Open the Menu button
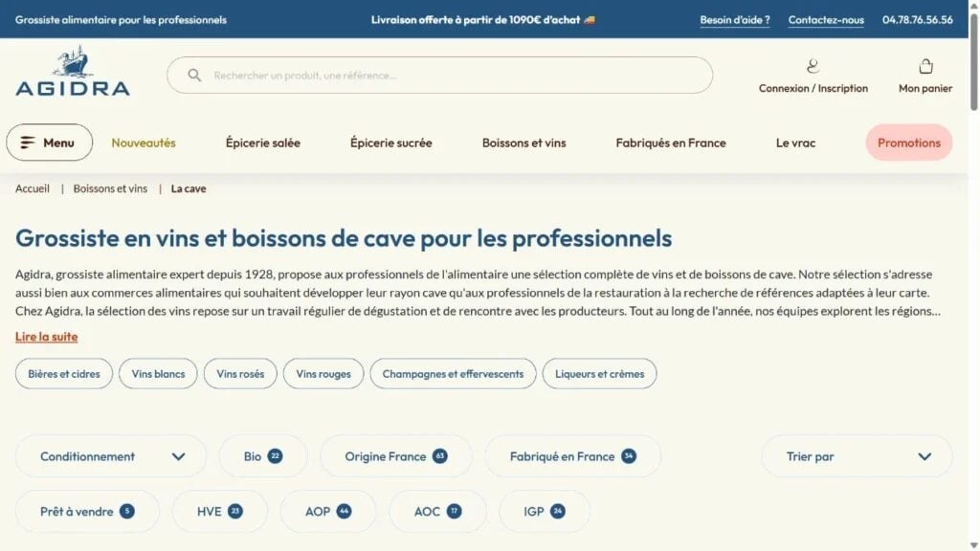 50,143
